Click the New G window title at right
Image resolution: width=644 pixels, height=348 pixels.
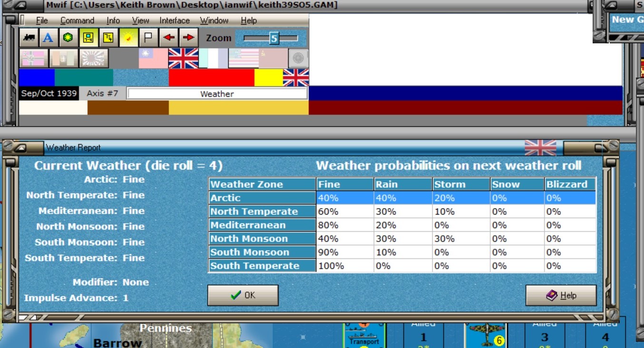click(x=627, y=20)
